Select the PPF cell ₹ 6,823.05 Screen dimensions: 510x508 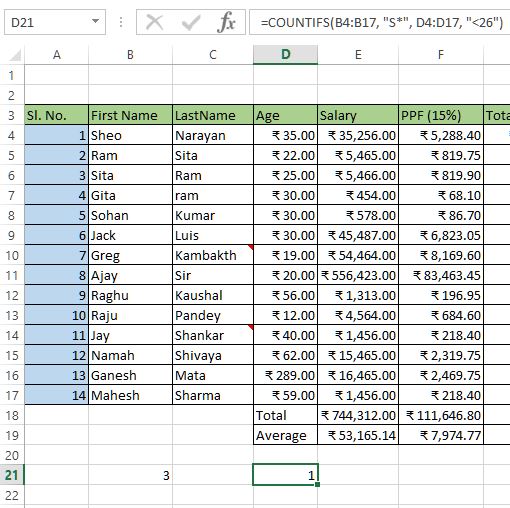(441, 235)
